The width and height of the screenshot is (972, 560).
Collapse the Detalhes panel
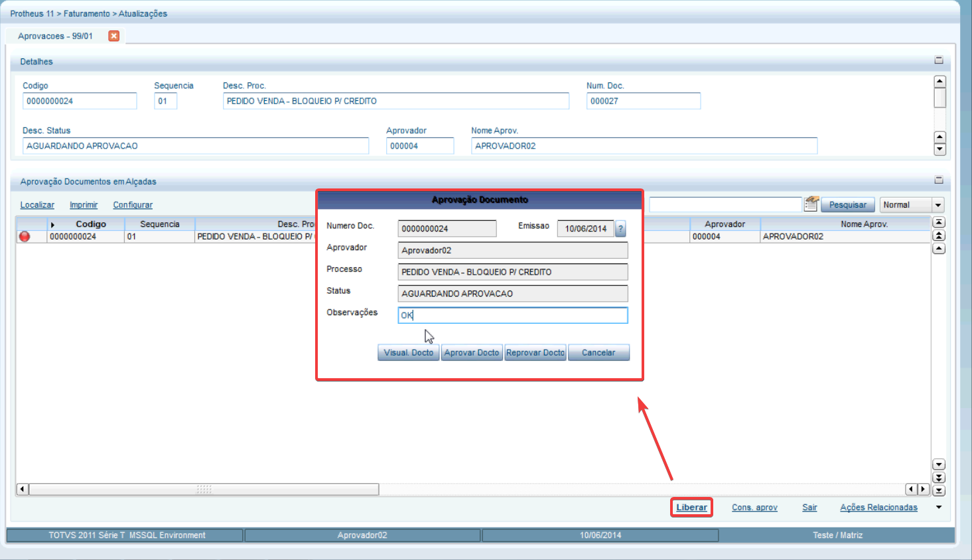(939, 60)
